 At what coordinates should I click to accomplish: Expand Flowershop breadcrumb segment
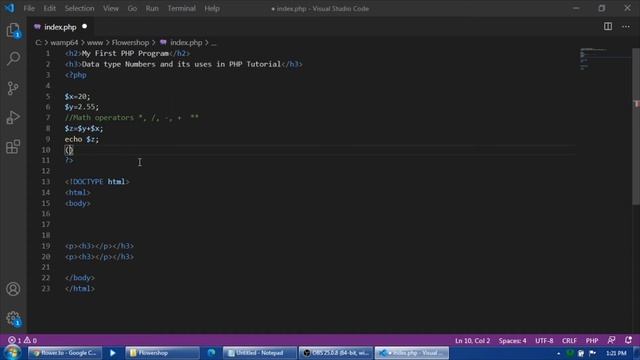pyautogui.click(x=130, y=42)
